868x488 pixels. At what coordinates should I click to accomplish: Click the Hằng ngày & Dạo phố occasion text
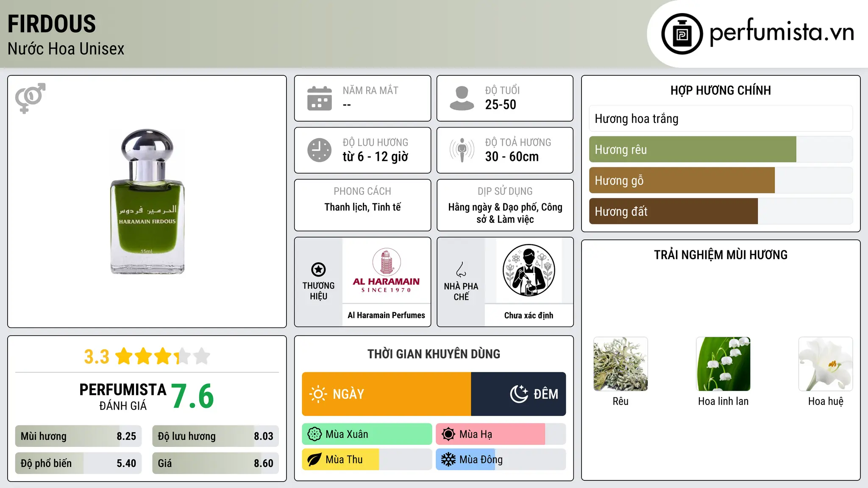(505, 213)
